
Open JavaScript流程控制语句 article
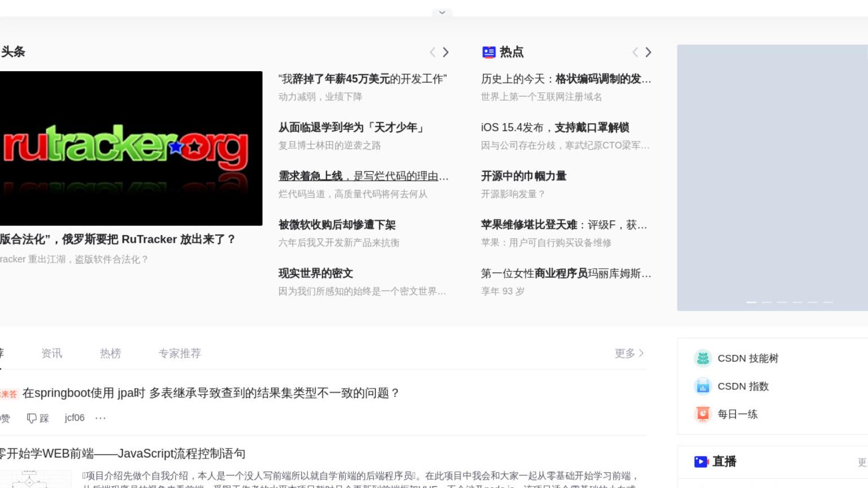123,454
